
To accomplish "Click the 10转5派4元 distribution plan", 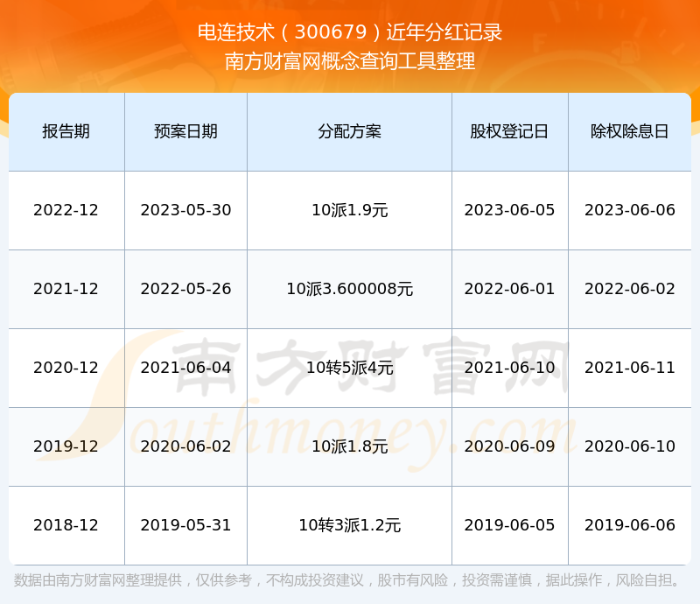I will click(349, 368).
